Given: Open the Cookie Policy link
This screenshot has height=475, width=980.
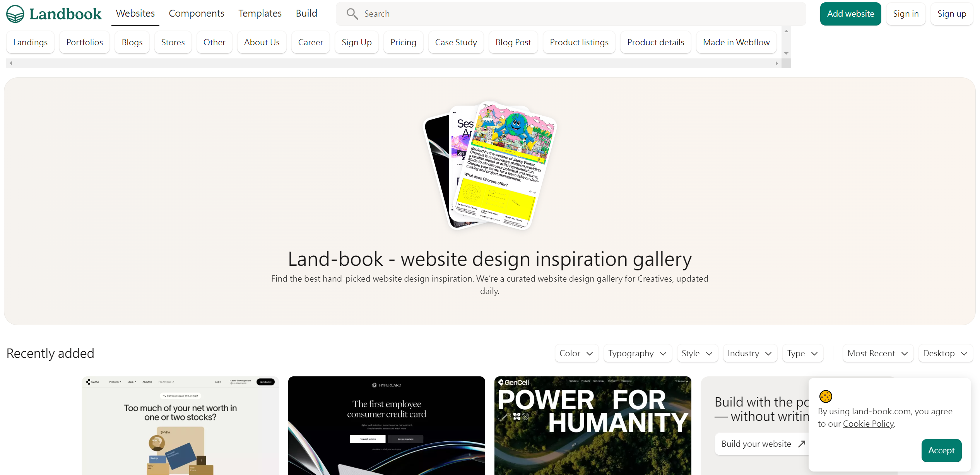Looking at the screenshot, I should (x=868, y=424).
